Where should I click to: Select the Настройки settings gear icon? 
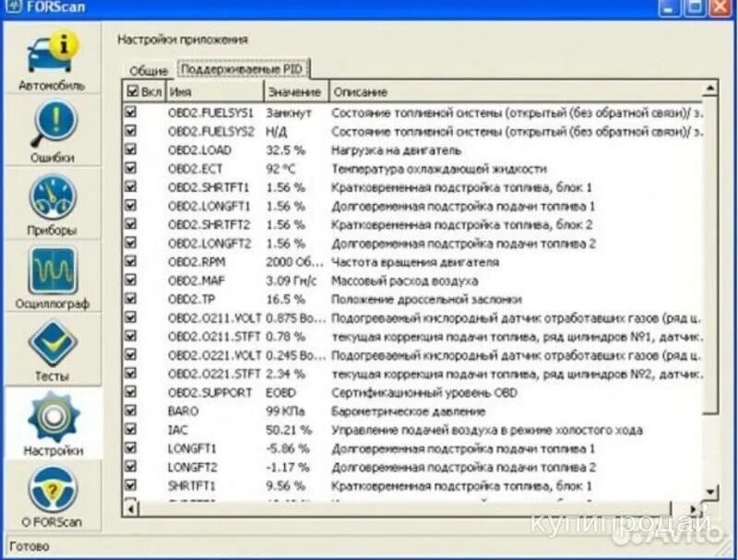[53, 416]
